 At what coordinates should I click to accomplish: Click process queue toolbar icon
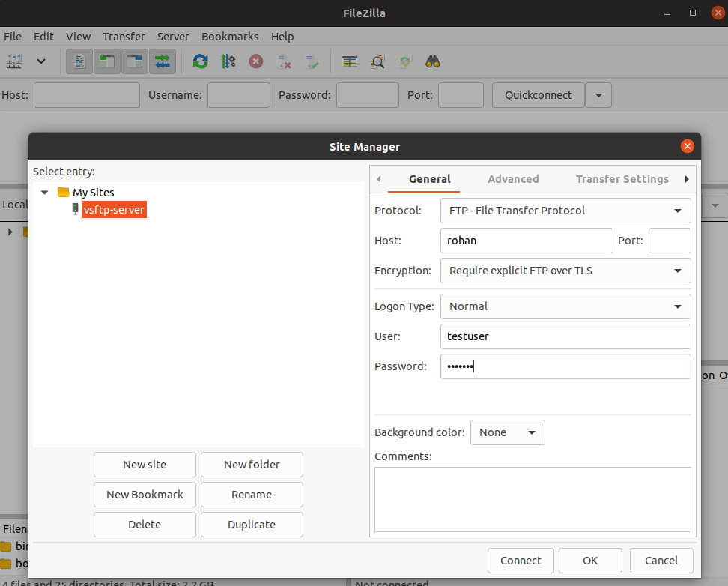point(228,61)
